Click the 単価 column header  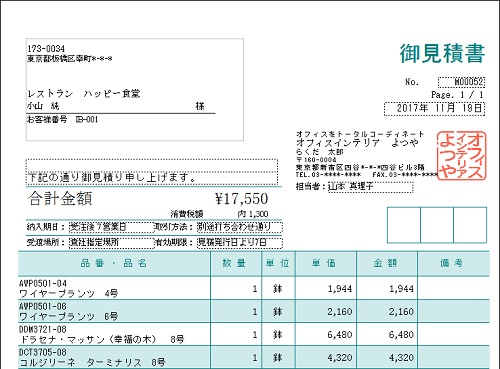[326, 263]
